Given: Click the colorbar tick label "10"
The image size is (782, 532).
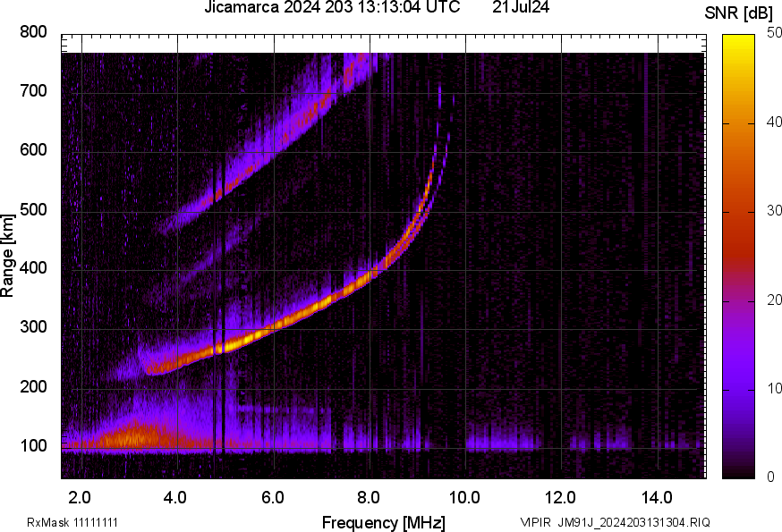Looking at the screenshot, I should pyautogui.click(x=774, y=388).
